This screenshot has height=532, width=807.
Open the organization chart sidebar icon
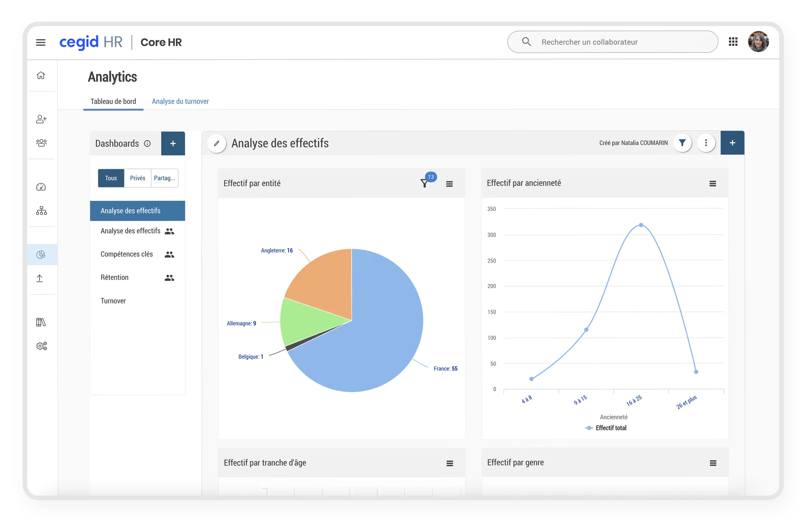click(41, 211)
